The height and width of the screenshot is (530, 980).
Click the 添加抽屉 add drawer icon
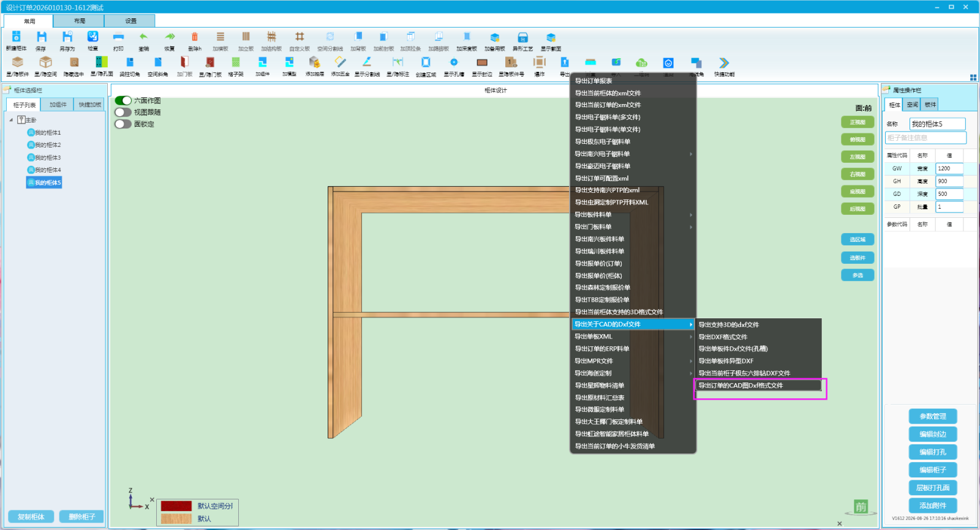pos(314,62)
